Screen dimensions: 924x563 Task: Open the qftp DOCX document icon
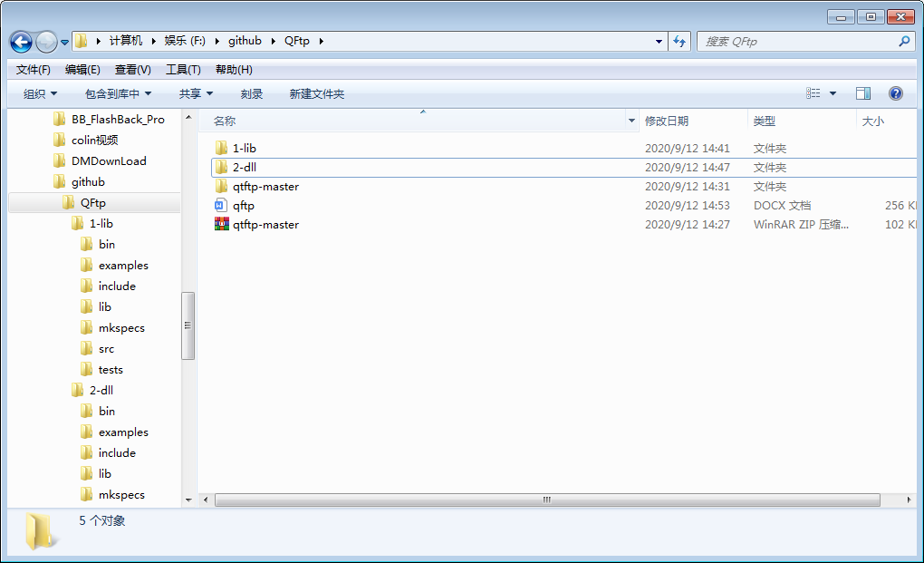[220, 205]
